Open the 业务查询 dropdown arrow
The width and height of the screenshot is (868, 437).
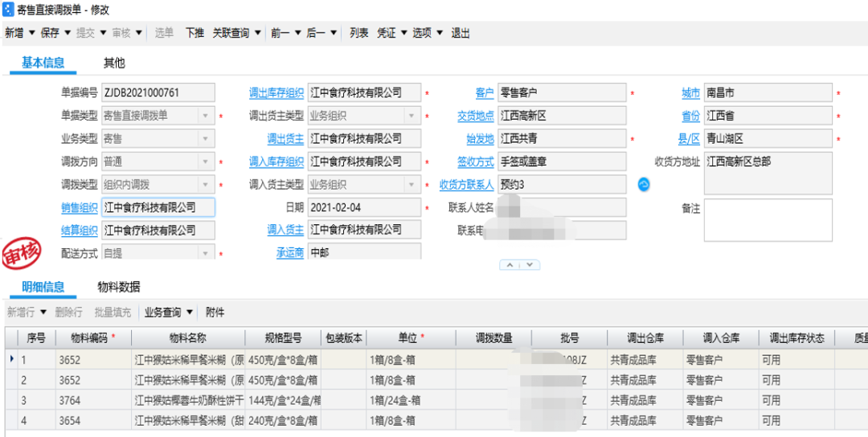click(x=190, y=312)
